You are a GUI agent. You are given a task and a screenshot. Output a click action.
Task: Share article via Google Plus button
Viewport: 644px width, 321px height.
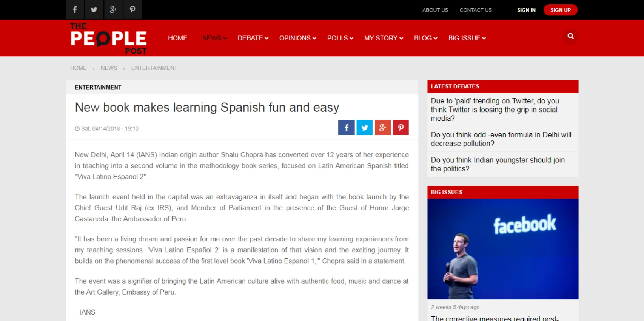[x=382, y=128]
